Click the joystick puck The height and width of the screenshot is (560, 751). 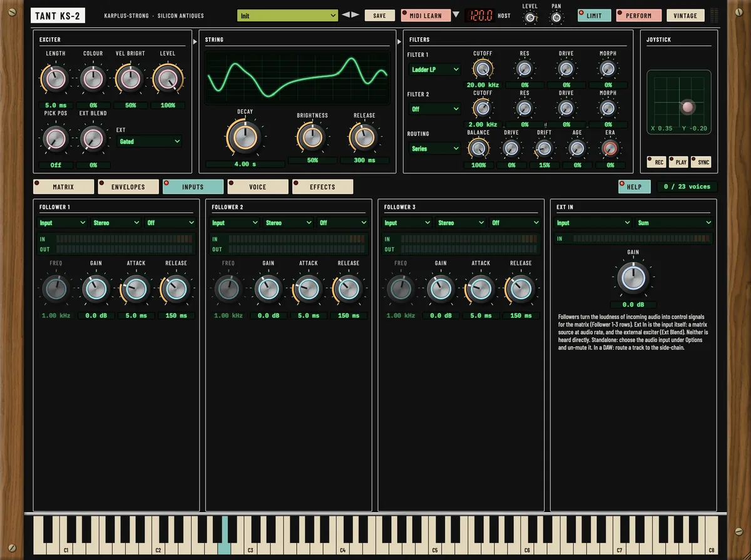pos(688,107)
